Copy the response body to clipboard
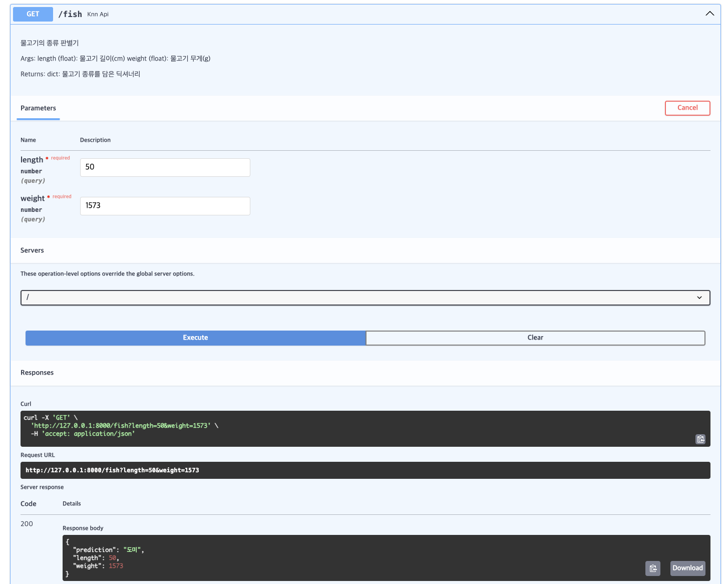This screenshot has width=728, height=584. click(x=653, y=568)
